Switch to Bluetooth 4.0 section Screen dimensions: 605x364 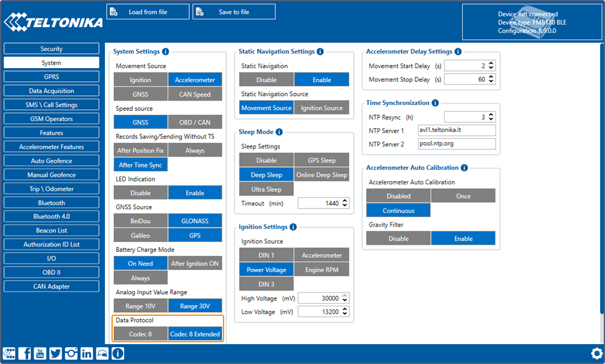pyautogui.click(x=51, y=216)
